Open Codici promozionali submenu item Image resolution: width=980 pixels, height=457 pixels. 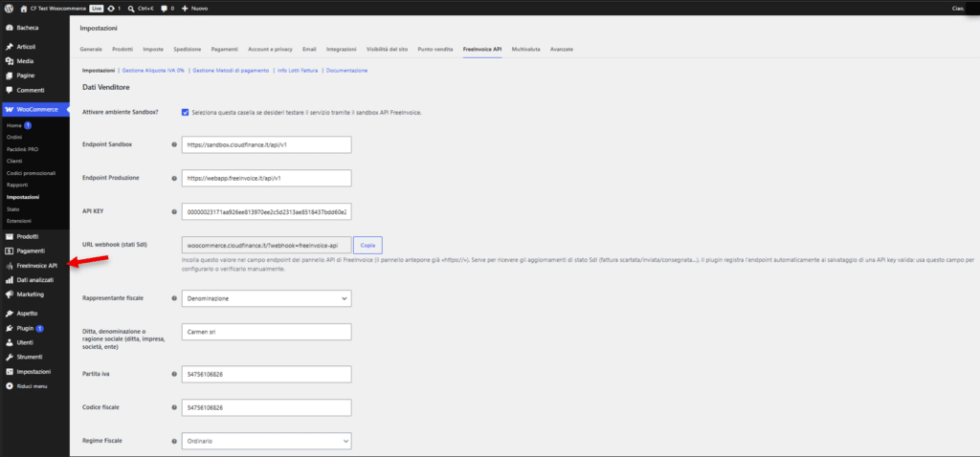31,173
